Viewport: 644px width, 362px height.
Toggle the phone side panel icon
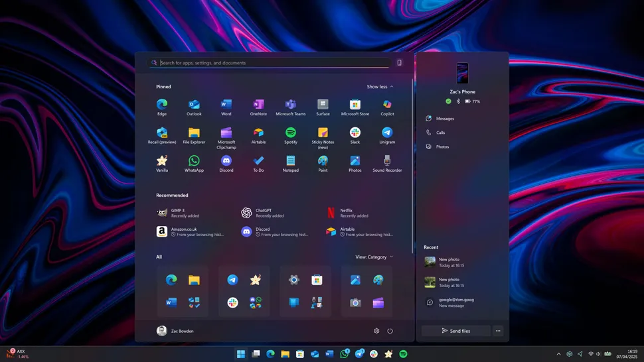[399, 63]
